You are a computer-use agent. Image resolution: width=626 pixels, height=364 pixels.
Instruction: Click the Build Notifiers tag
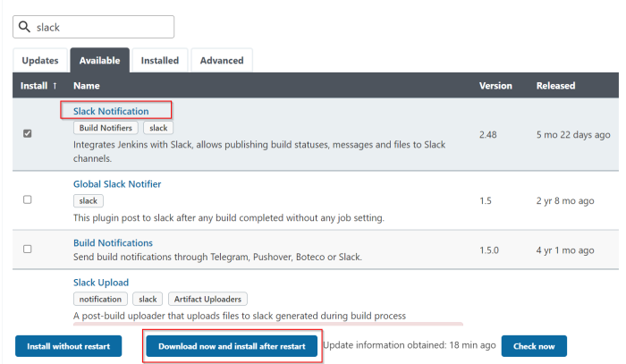(x=106, y=128)
